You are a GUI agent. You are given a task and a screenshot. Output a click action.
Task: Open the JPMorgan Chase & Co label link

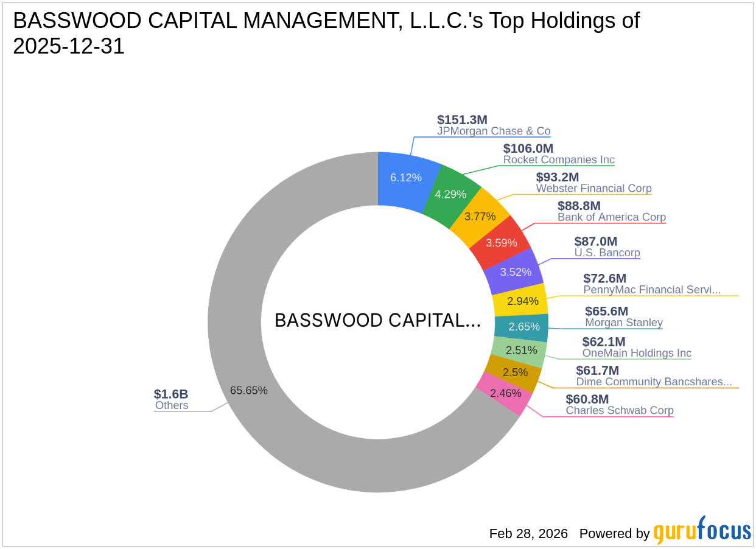[x=494, y=131]
